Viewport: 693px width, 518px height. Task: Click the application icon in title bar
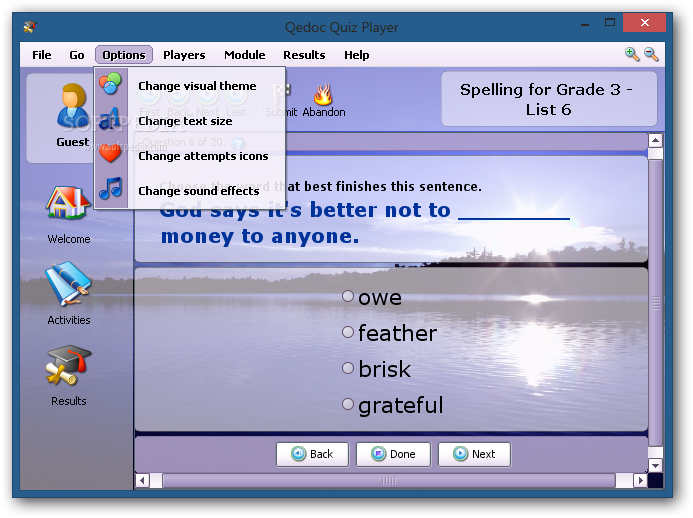(x=30, y=27)
